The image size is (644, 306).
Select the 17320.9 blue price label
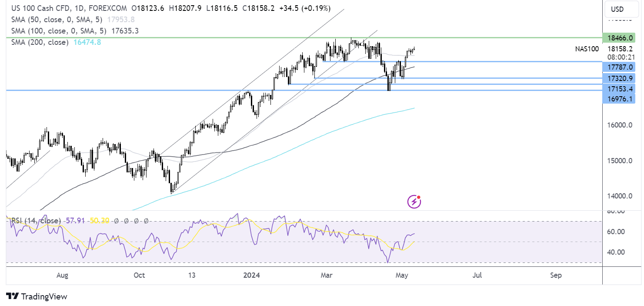tap(618, 78)
